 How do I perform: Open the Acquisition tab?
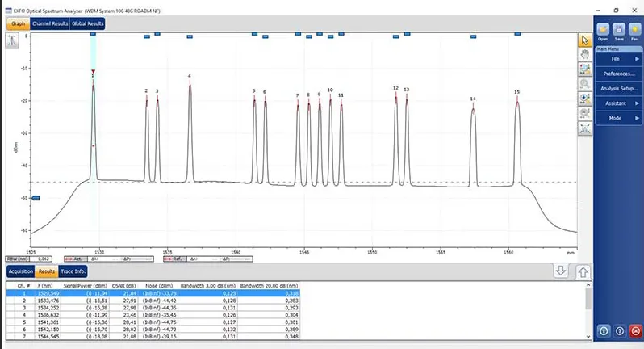click(21, 271)
